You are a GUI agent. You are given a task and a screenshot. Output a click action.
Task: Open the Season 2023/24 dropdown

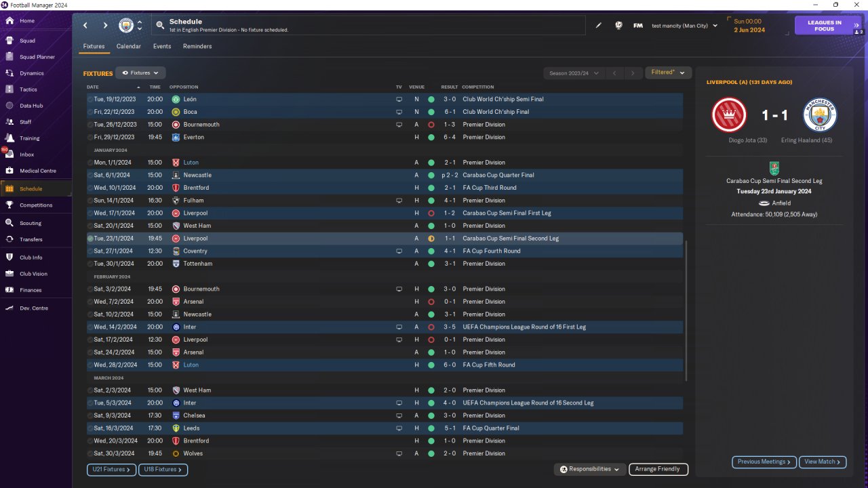click(x=574, y=73)
